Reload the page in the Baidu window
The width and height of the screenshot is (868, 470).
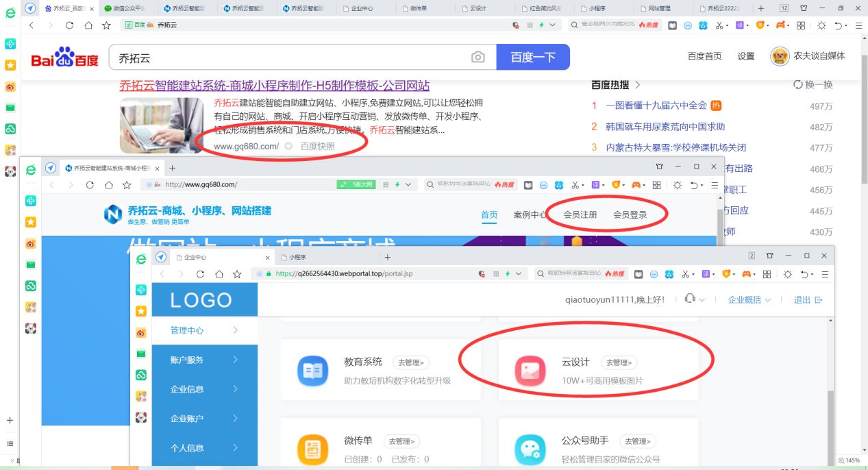(x=69, y=25)
